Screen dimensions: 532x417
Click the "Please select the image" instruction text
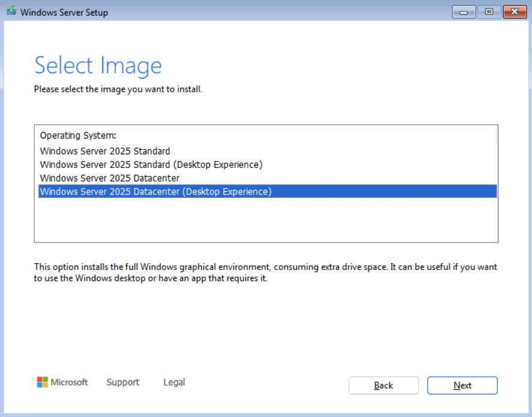point(118,89)
